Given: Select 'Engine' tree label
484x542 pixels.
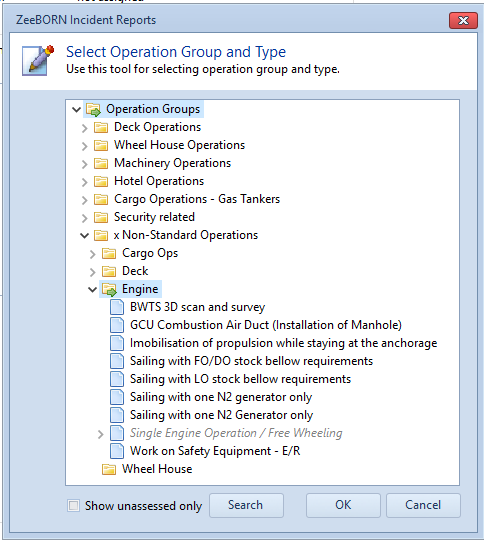Looking at the screenshot, I should pos(140,289).
